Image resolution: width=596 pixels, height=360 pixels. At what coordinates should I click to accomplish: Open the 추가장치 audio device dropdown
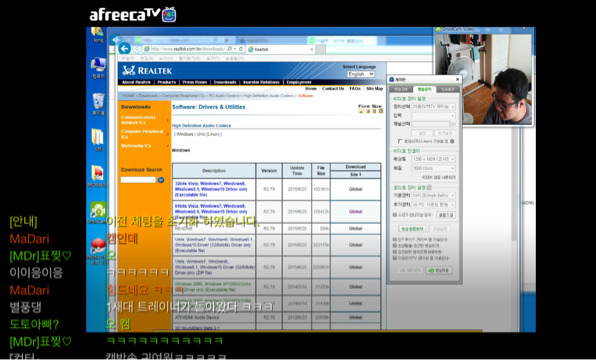(434, 205)
